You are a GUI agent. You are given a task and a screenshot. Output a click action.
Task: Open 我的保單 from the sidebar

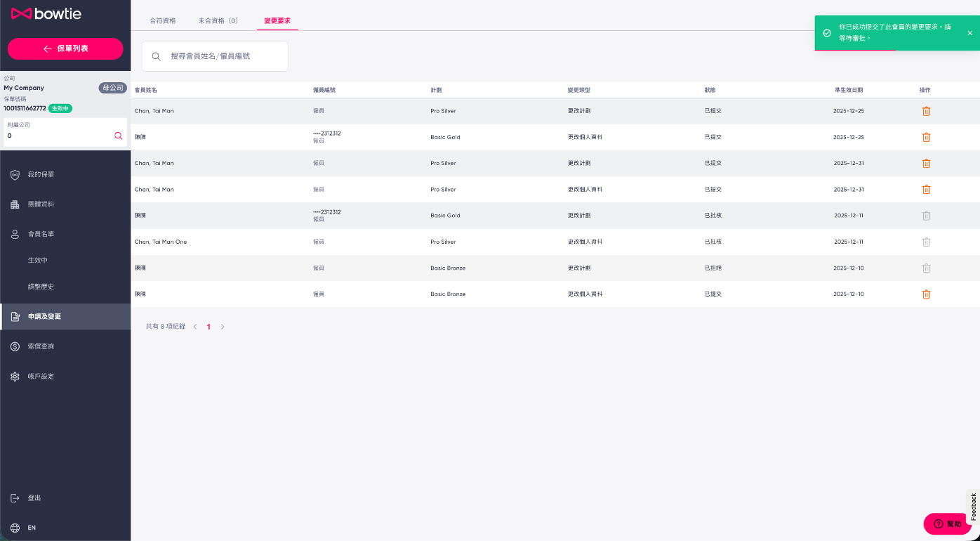41,174
